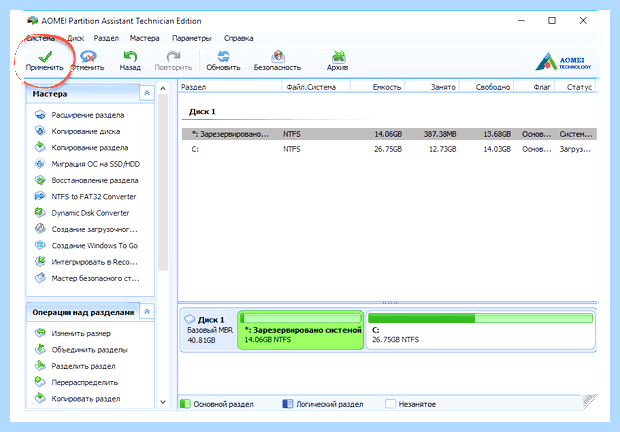This screenshot has width=620, height=432.
Task: Select C: 26.75GB block in disk map
Action: click(x=480, y=330)
